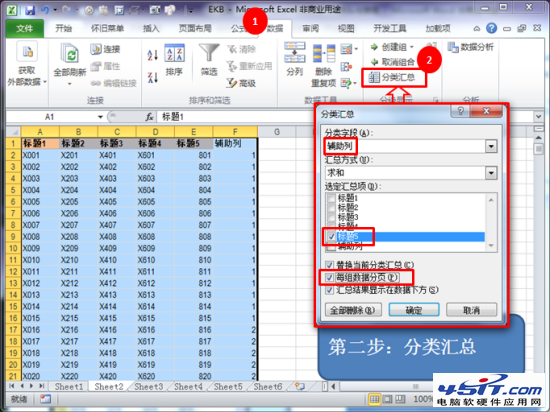
Task: Click the Data Analysis (数据分析) icon
Action: pos(453,47)
